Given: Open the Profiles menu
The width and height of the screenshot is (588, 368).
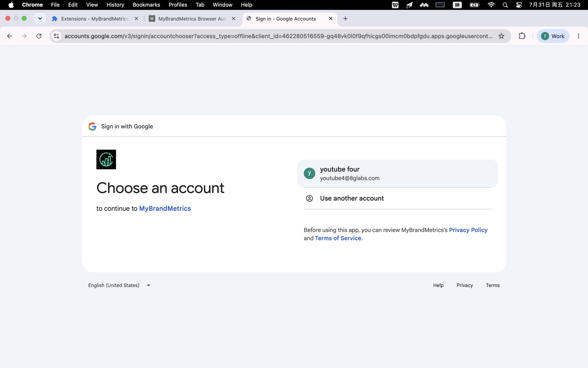Looking at the screenshot, I should pyautogui.click(x=178, y=5).
